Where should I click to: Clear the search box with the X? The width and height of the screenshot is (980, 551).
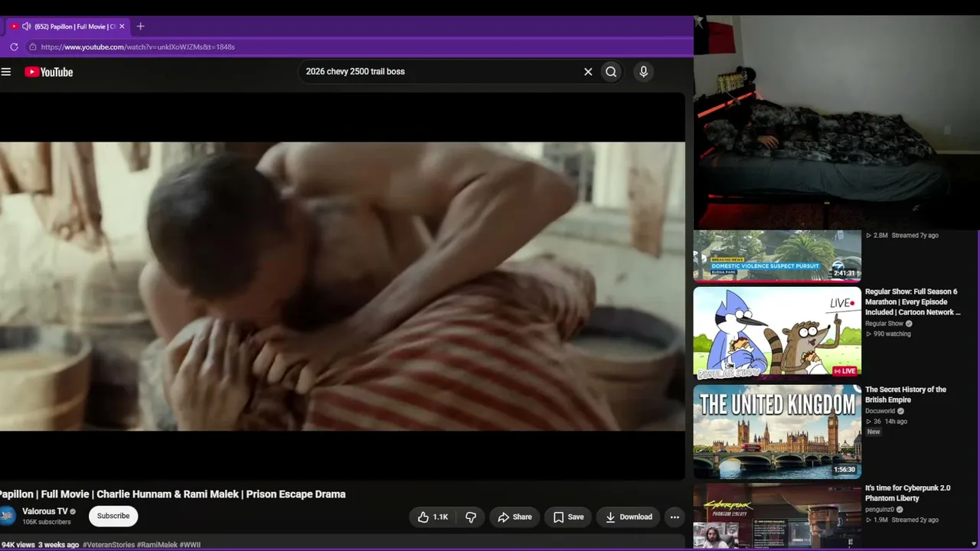click(x=588, y=72)
